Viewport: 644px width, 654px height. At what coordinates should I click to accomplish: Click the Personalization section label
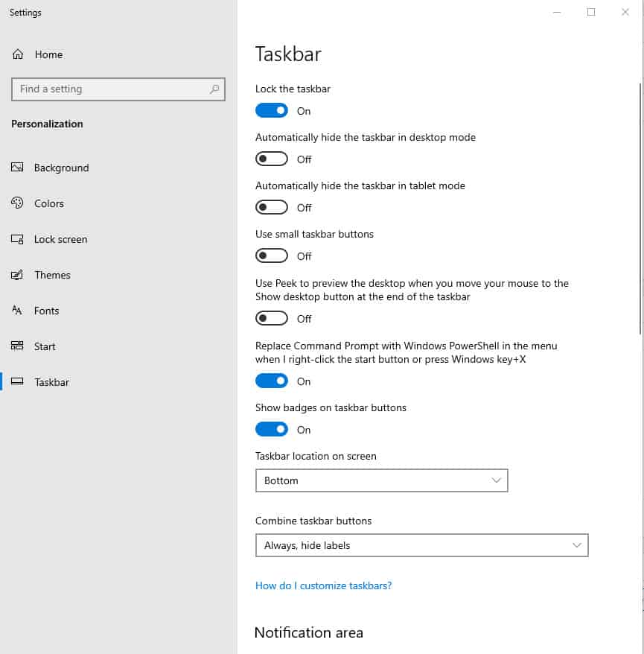pyautogui.click(x=47, y=124)
